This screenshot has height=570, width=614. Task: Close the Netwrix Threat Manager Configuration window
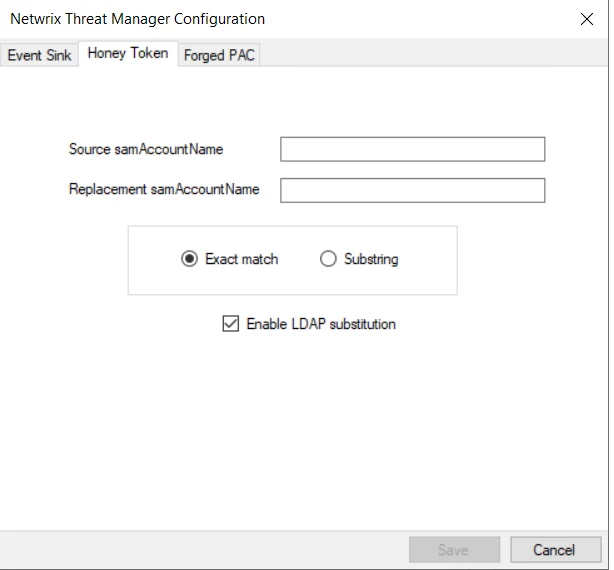[x=587, y=19]
